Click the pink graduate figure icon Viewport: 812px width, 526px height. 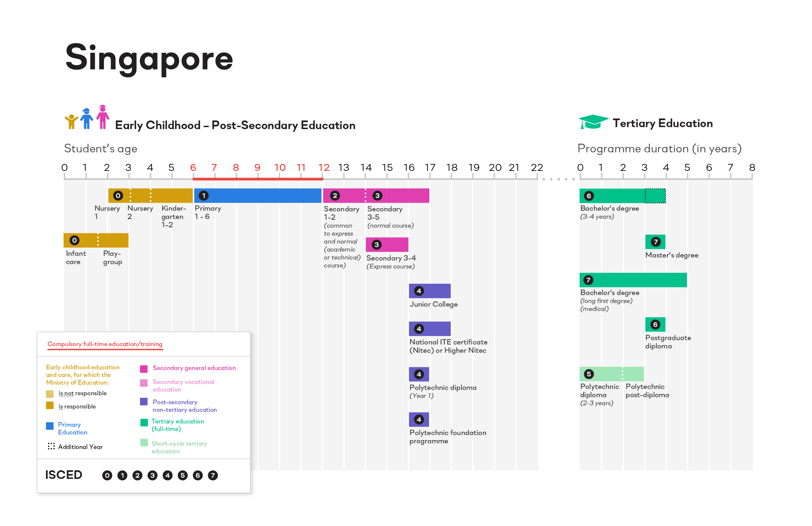point(102,117)
